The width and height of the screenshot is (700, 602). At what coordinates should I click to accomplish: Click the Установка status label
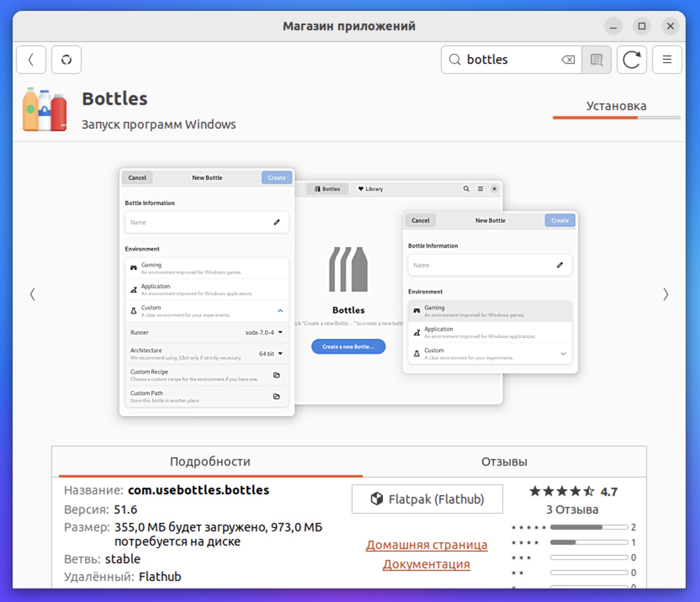pos(616,106)
